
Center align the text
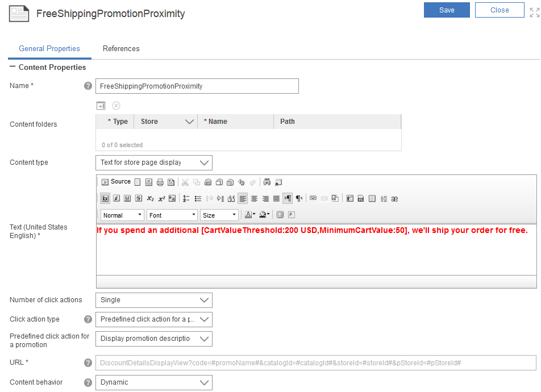(x=254, y=198)
